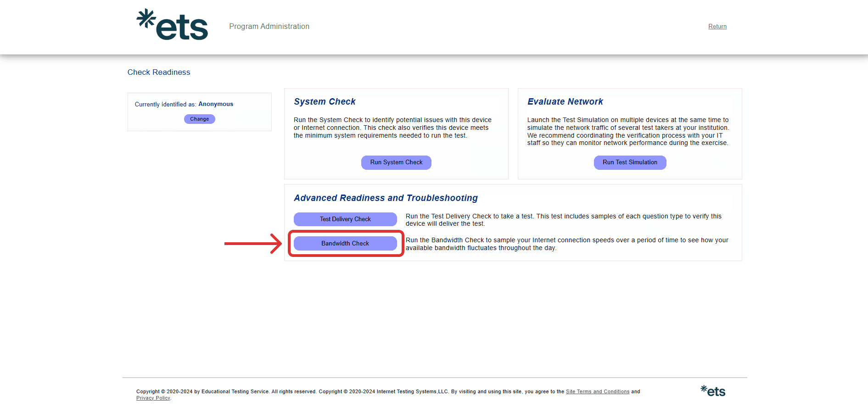Click the small ETS logo in the footer
This screenshot has height=418, width=868.
pos(713,391)
